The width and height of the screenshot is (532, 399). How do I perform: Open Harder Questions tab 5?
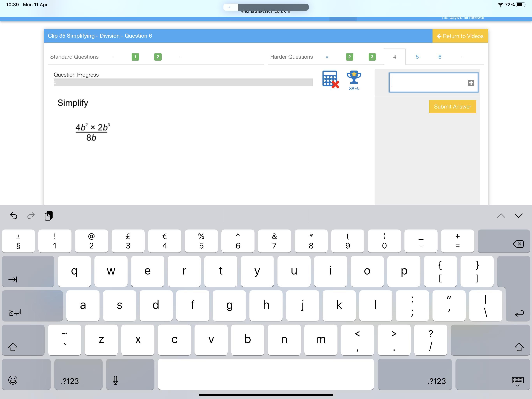pyautogui.click(x=417, y=57)
